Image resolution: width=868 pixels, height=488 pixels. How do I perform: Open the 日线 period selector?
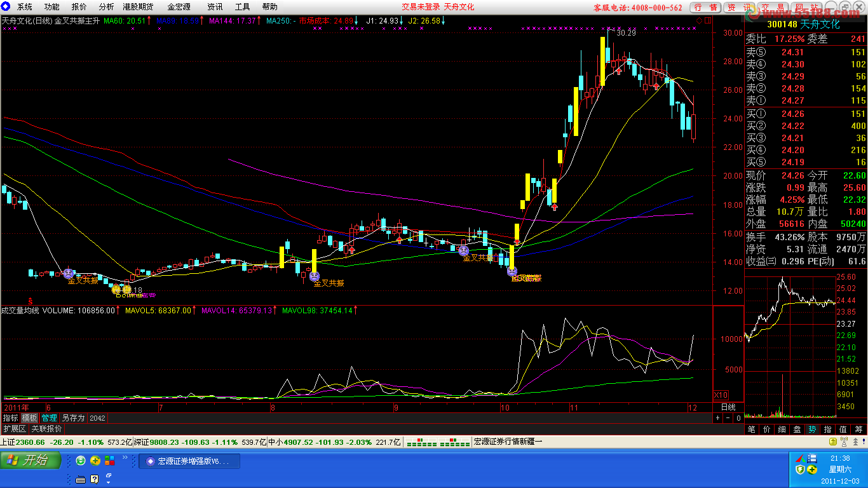(x=728, y=407)
